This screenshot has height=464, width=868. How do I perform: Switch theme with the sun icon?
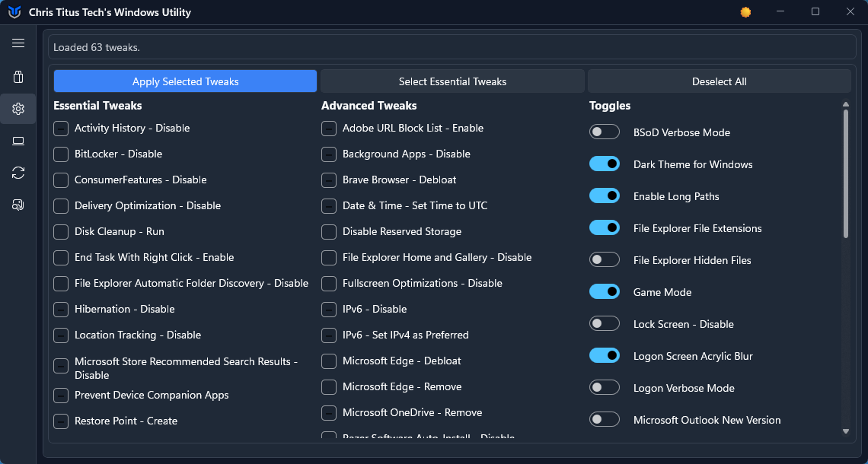745,12
